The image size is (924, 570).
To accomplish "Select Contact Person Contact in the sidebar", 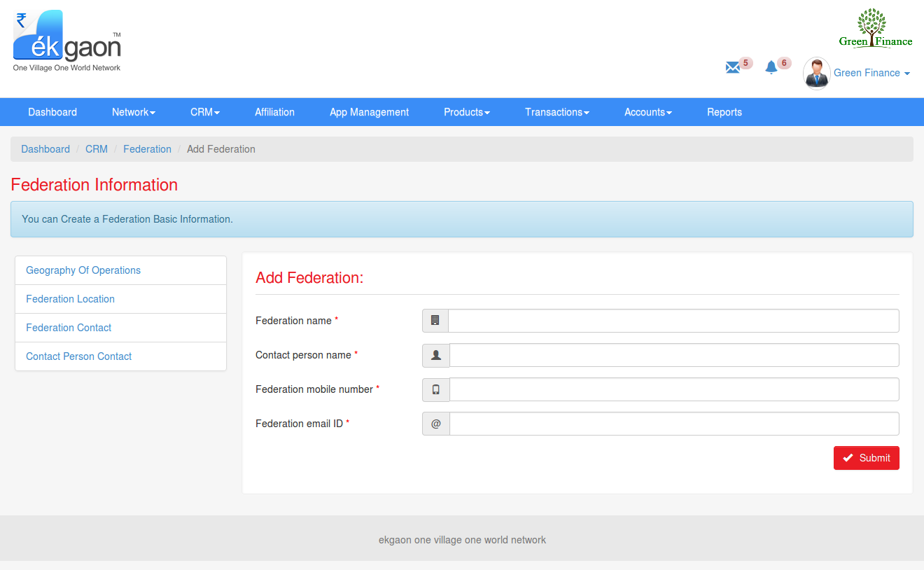I will coord(120,356).
